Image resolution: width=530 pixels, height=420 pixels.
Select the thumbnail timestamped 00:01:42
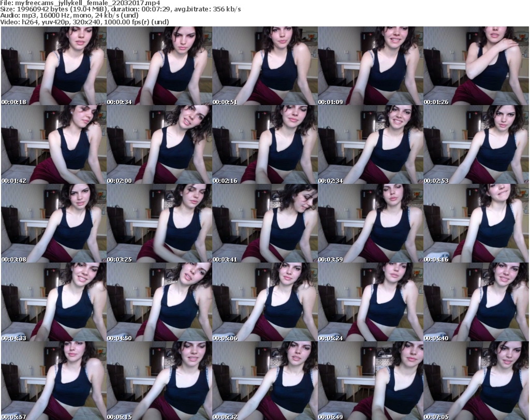(54, 144)
